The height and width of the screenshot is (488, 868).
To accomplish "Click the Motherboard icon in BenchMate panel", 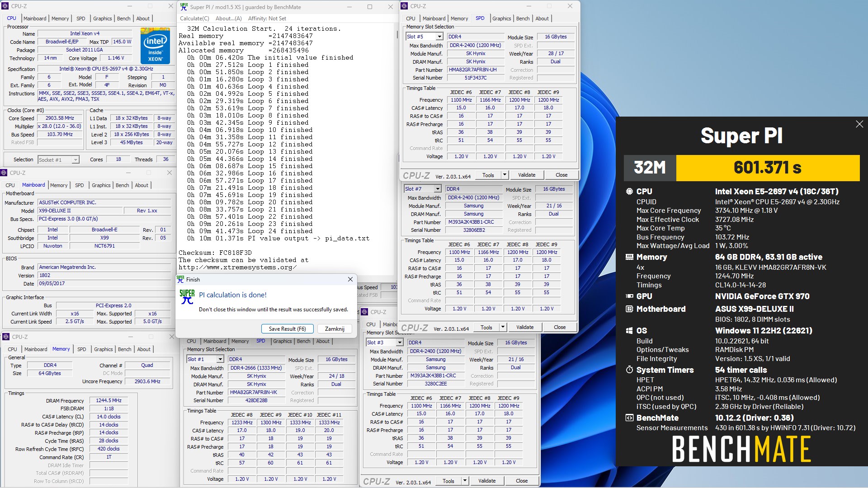I will (629, 309).
